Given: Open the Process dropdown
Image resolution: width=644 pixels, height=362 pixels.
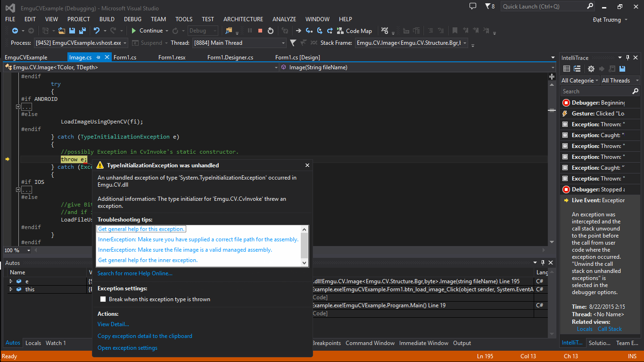Looking at the screenshot, I should point(124,43).
